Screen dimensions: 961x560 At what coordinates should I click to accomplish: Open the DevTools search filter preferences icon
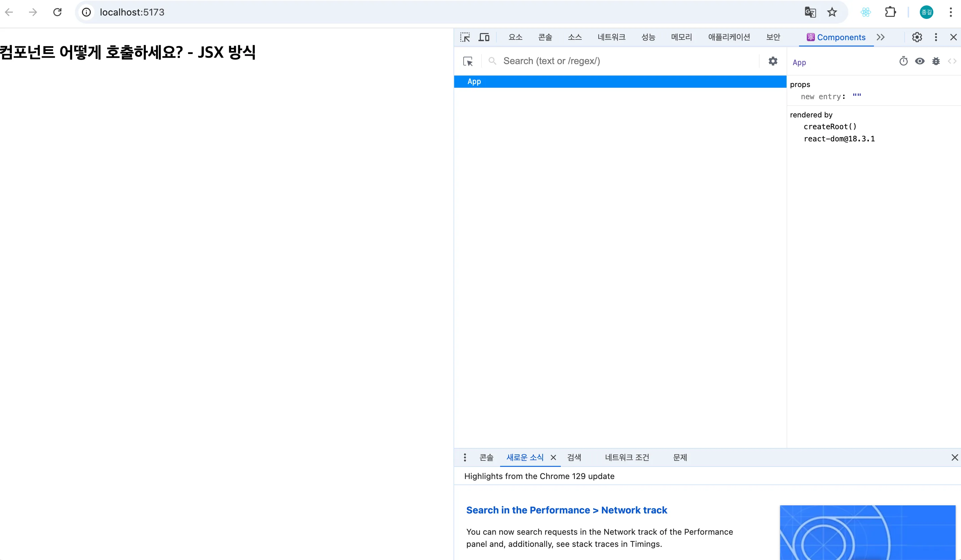point(773,61)
